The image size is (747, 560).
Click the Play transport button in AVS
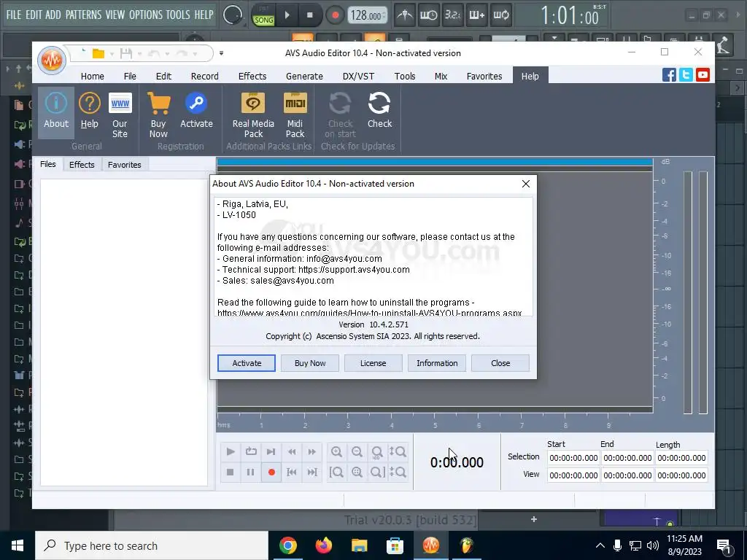click(230, 451)
